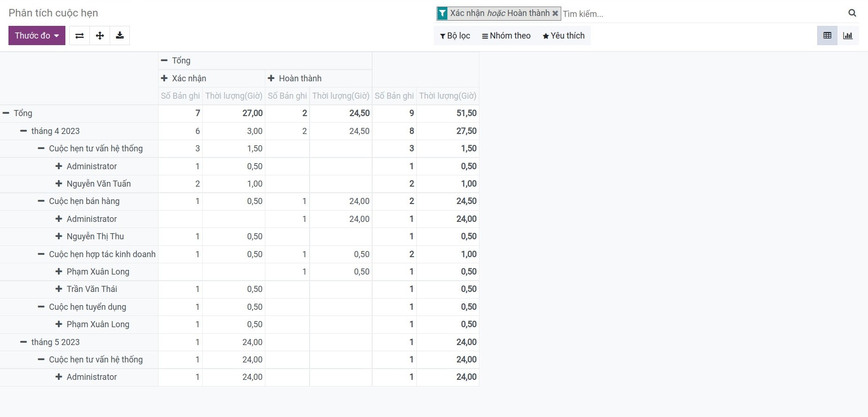Image resolution: width=868 pixels, height=417 pixels.
Task: Click the 27,00 total duration cell
Action: [234, 113]
